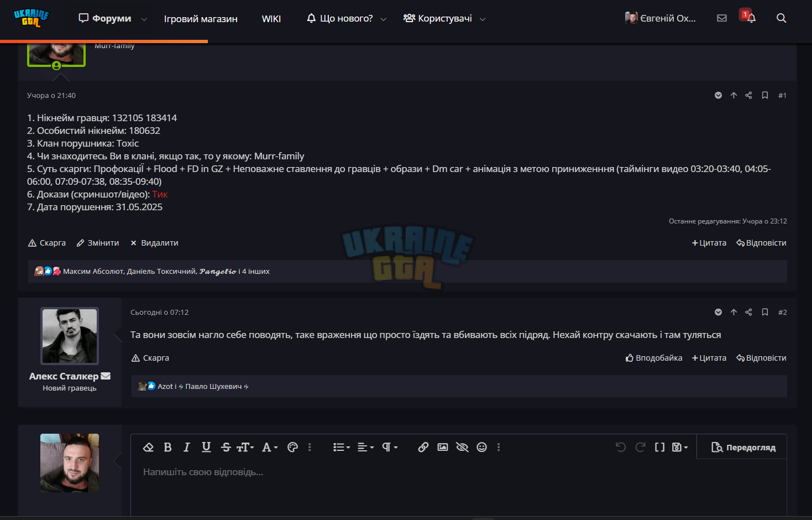Click Відповісти on post #2
This screenshot has width=812, height=520.
[x=761, y=358]
